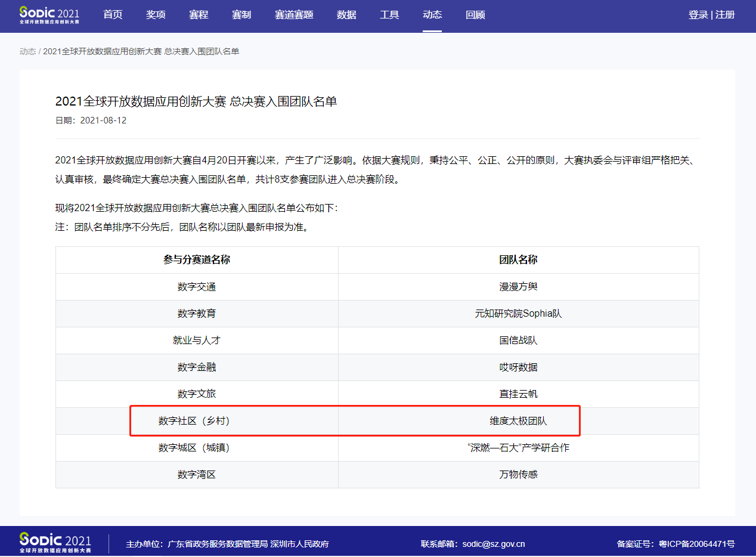This screenshot has width=756, height=557.
Task: Select the active 动态 navigation tab
Action: [x=432, y=15]
